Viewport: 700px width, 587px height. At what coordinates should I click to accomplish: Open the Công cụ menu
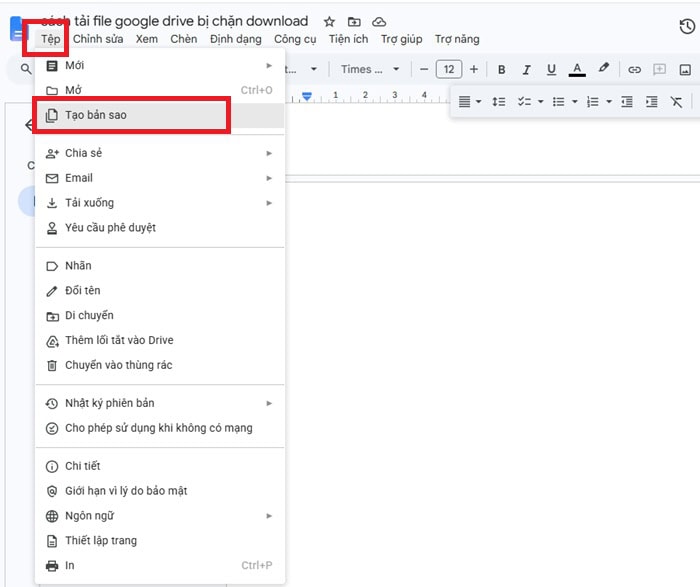[x=295, y=39]
